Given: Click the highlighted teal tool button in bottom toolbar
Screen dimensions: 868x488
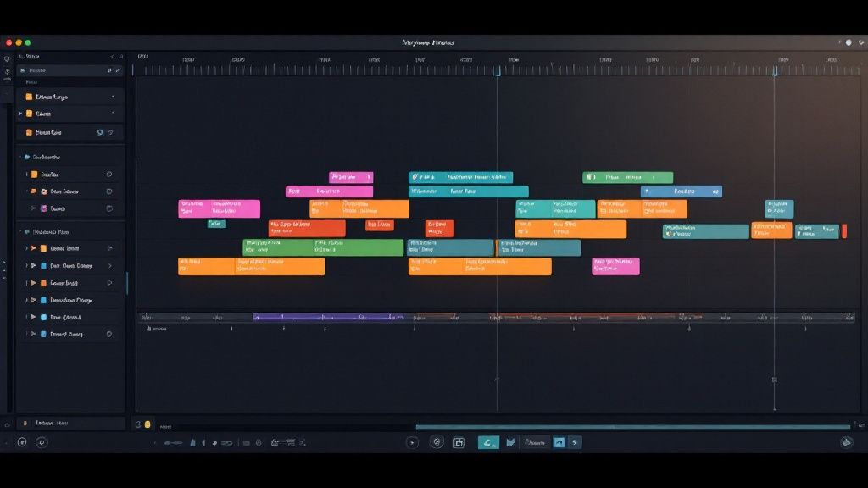Looking at the screenshot, I should tap(488, 442).
